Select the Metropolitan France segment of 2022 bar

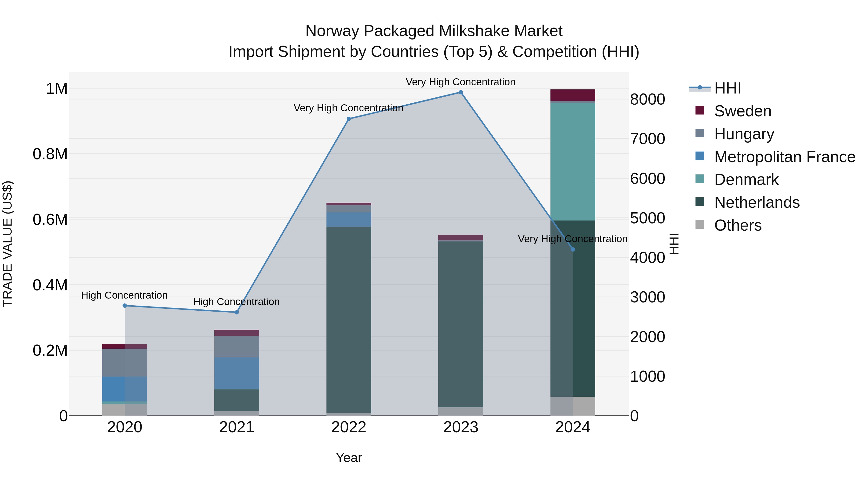[349, 220]
